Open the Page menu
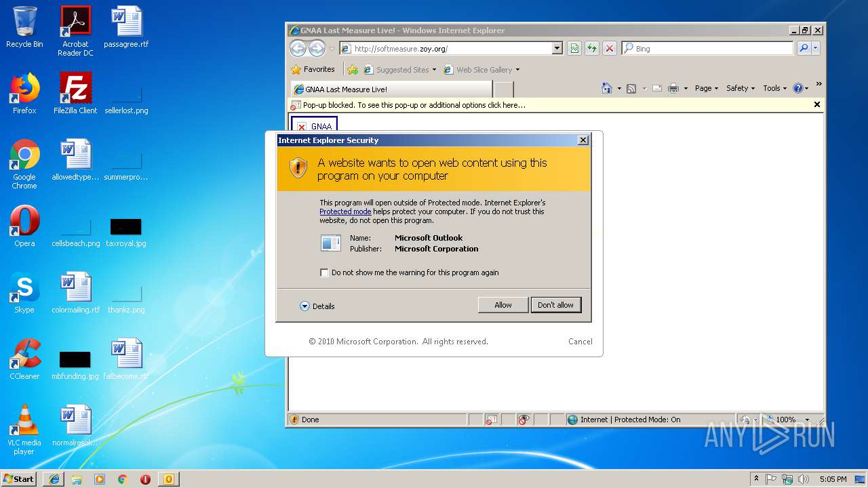 pos(707,88)
